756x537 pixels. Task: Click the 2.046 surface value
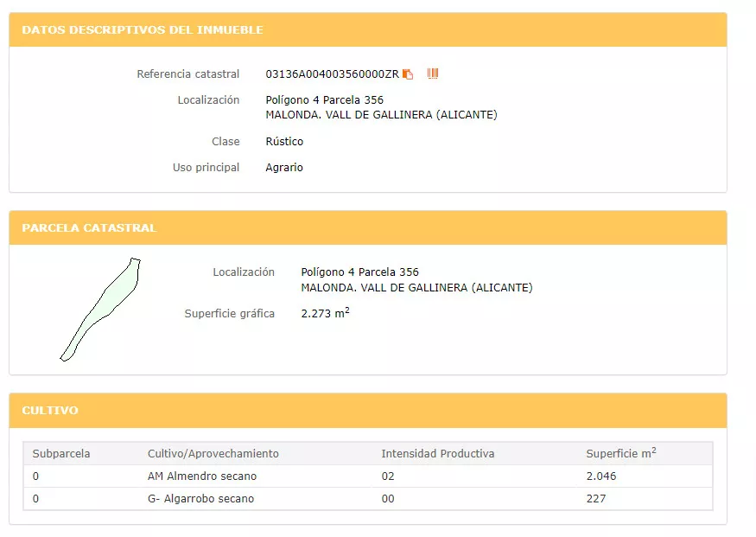pyautogui.click(x=601, y=476)
